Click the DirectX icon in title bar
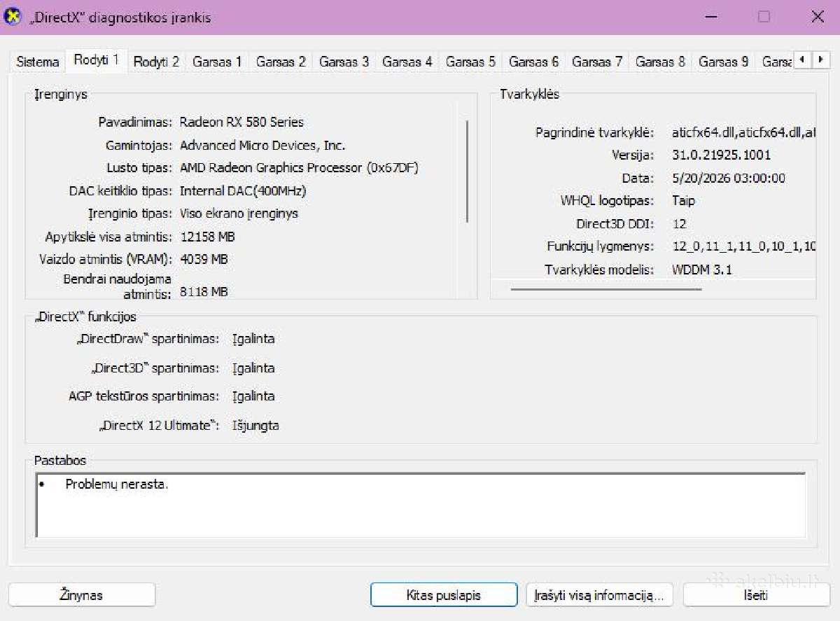 point(13,17)
